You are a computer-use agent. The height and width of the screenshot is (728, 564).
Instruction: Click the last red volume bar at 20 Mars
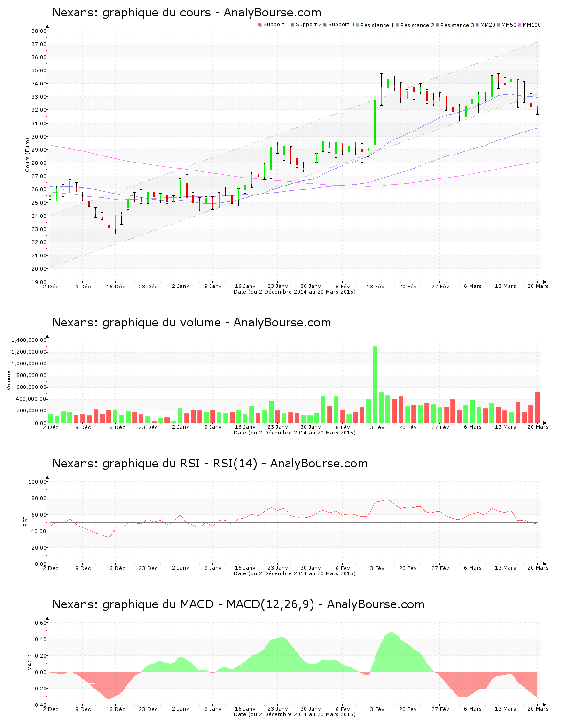(x=537, y=407)
